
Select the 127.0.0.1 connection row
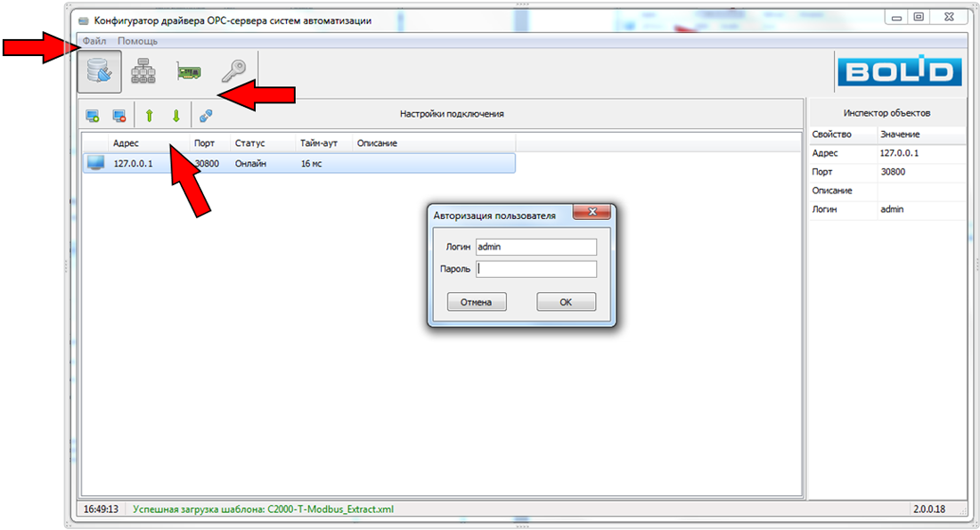[298, 164]
